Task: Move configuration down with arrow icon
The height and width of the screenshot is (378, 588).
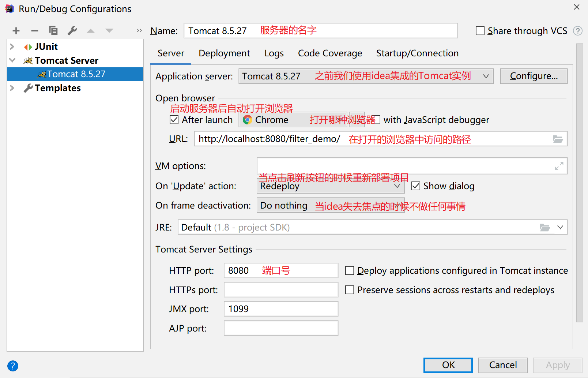Action: pos(109,31)
